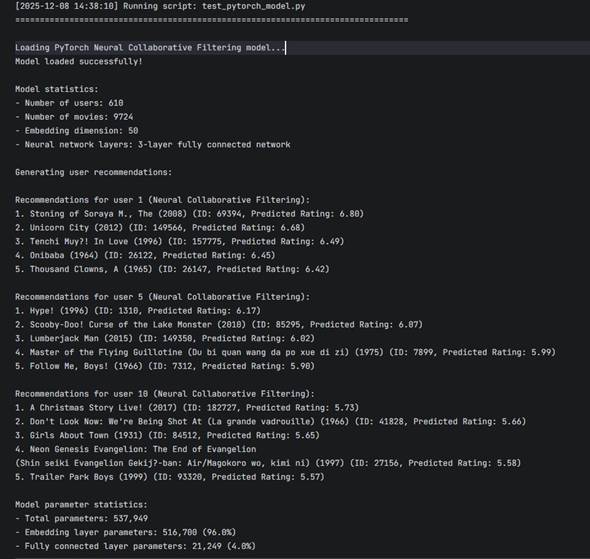
Task: Click the 'Onibaba (1964)' line
Action: (x=145, y=255)
